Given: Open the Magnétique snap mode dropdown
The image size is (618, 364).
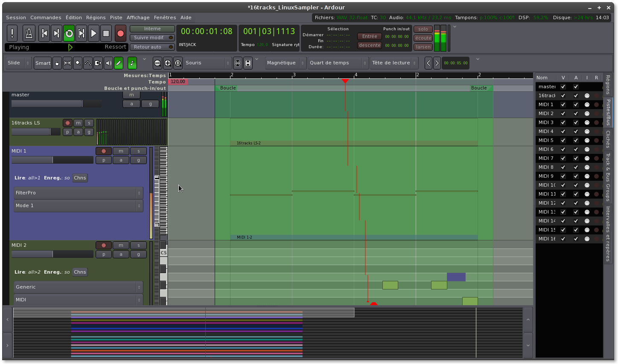Looking at the screenshot, I should point(285,63).
